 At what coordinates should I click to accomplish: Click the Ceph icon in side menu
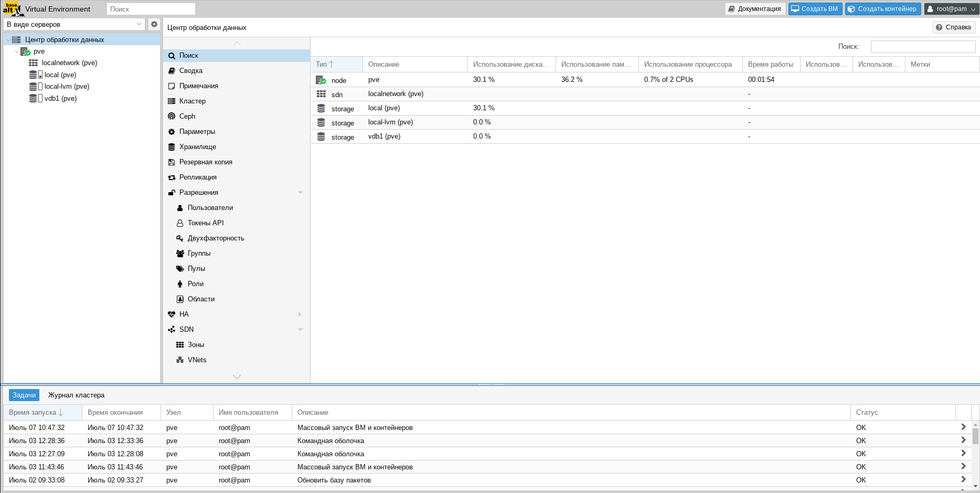(x=172, y=117)
